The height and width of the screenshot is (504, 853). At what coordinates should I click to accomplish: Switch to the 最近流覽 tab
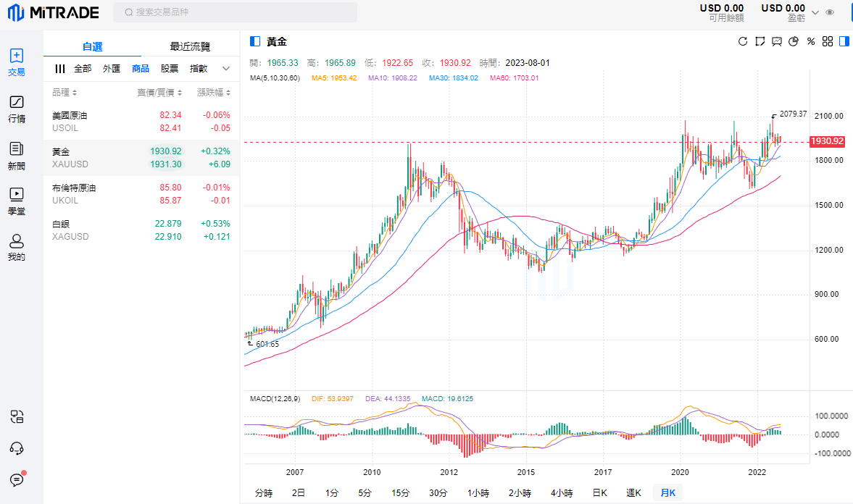point(190,46)
